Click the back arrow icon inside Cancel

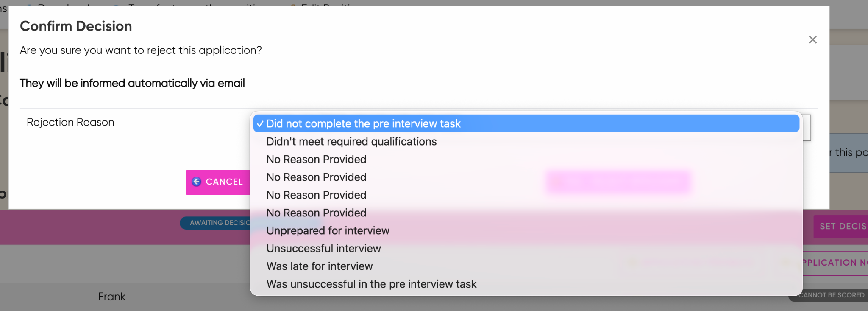(197, 182)
